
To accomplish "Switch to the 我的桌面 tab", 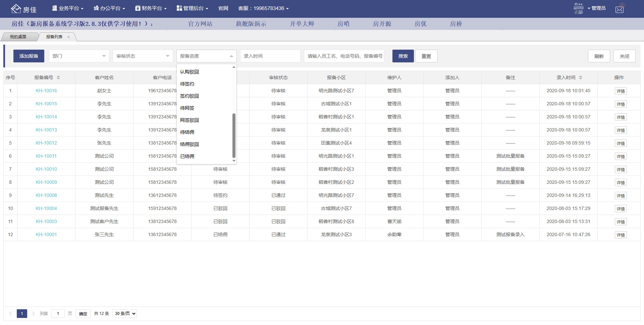I will point(18,37).
